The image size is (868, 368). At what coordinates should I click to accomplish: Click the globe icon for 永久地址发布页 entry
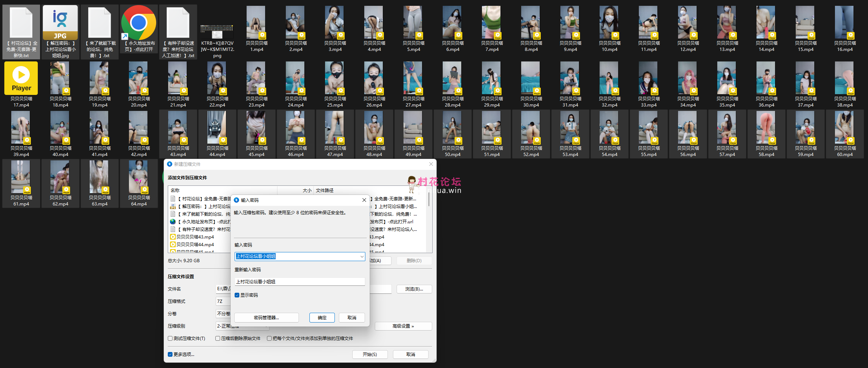(173, 221)
